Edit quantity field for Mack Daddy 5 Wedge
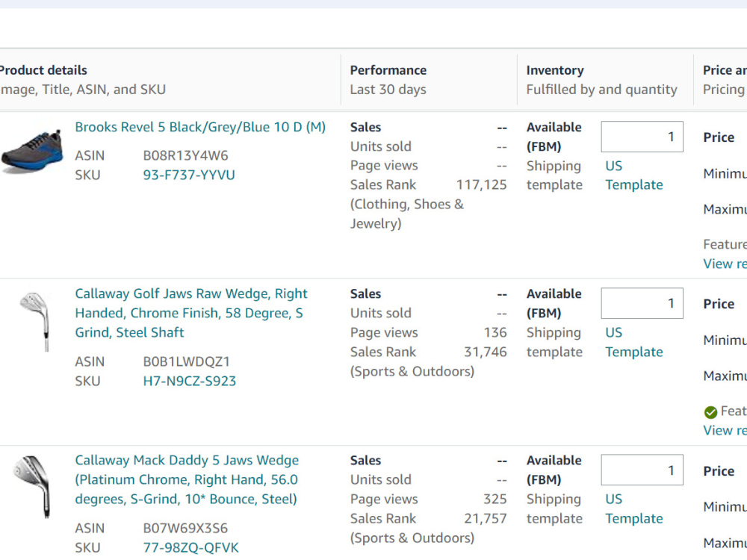This screenshot has width=747, height=560. (x=642, y=470)
